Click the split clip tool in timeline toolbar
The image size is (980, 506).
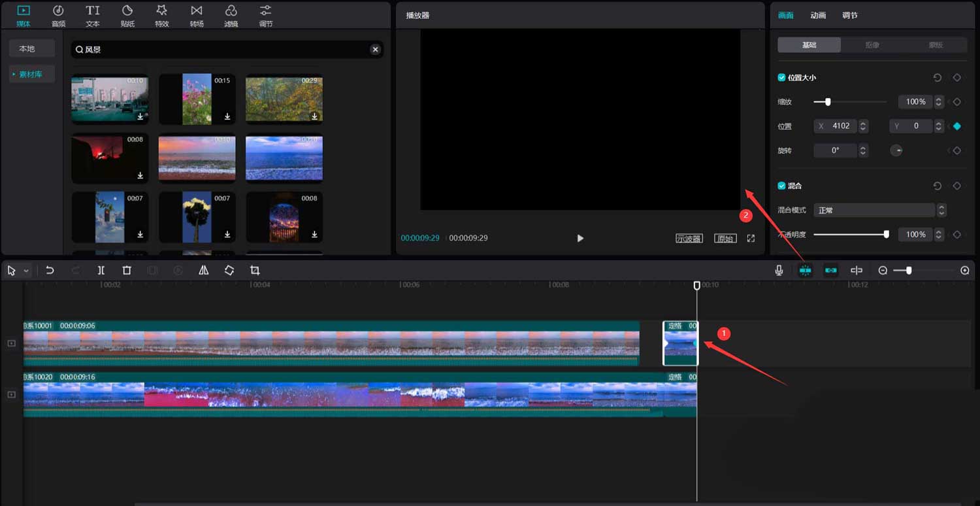pos(101,270)
